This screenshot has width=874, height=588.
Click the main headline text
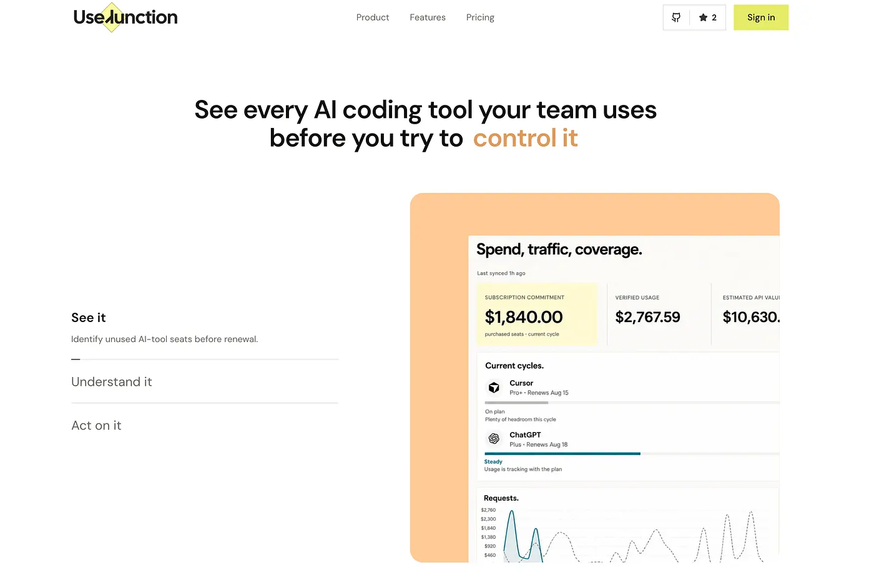coord(425,124)
